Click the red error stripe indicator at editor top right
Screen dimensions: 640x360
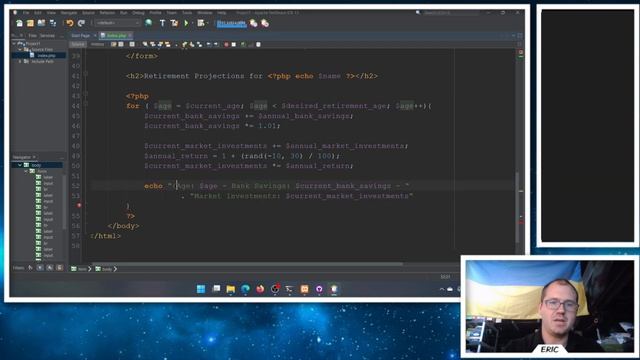click(x=521, y=52)
